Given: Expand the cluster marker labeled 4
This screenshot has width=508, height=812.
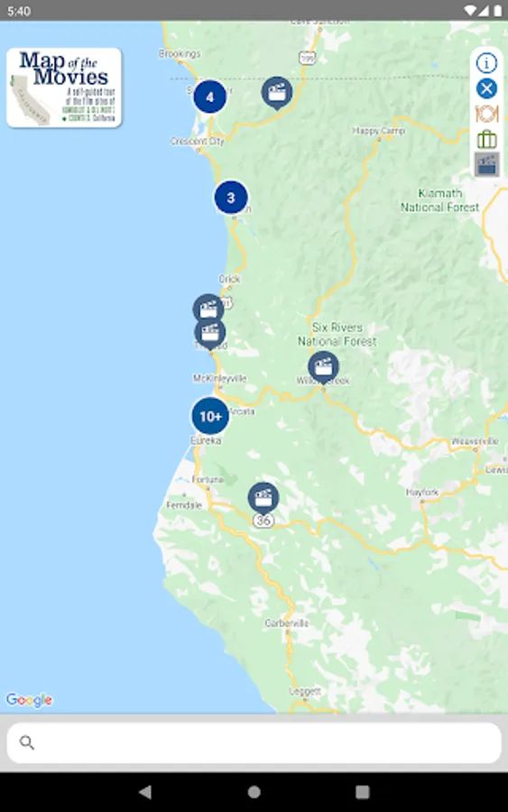Looking at the screenshot, I should pyautogui.click(x=209, y=97).
